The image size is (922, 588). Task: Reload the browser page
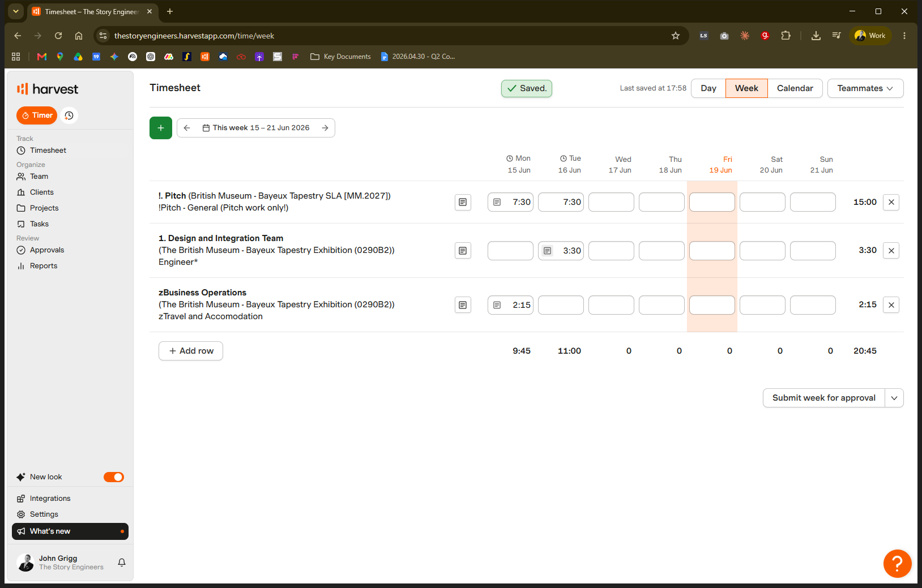click(58, 36)
